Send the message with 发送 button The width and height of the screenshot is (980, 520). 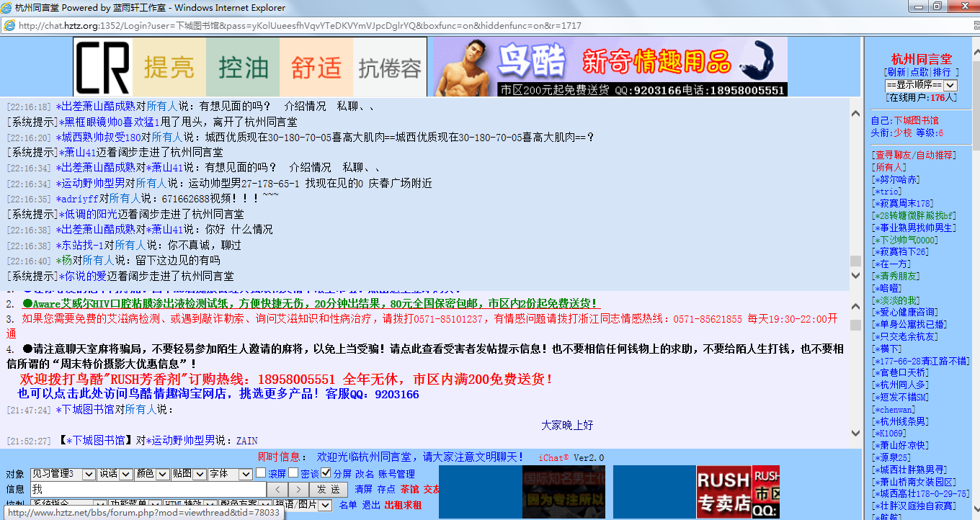pos(329,489)
